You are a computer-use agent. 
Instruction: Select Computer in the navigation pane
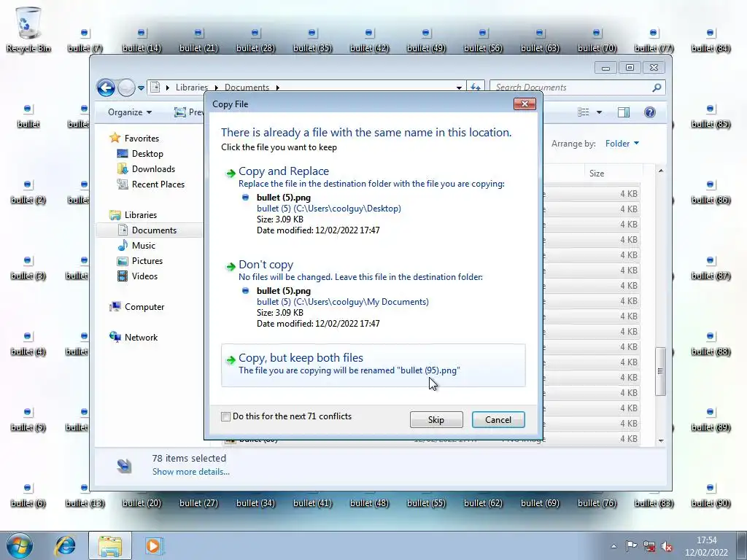(x=144, y=307)
